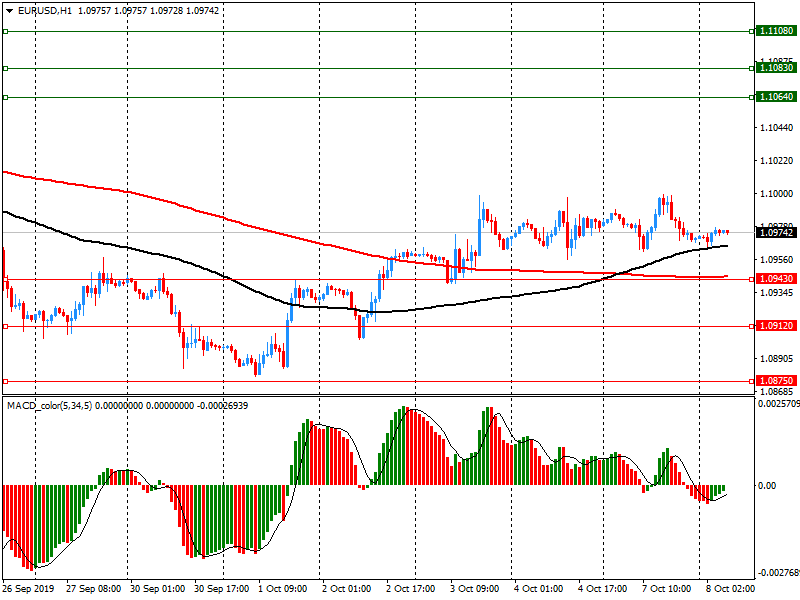This screenshot has width=800, height=600.
Task: Select the green 1.10830 price label
Action: point(776,68)
